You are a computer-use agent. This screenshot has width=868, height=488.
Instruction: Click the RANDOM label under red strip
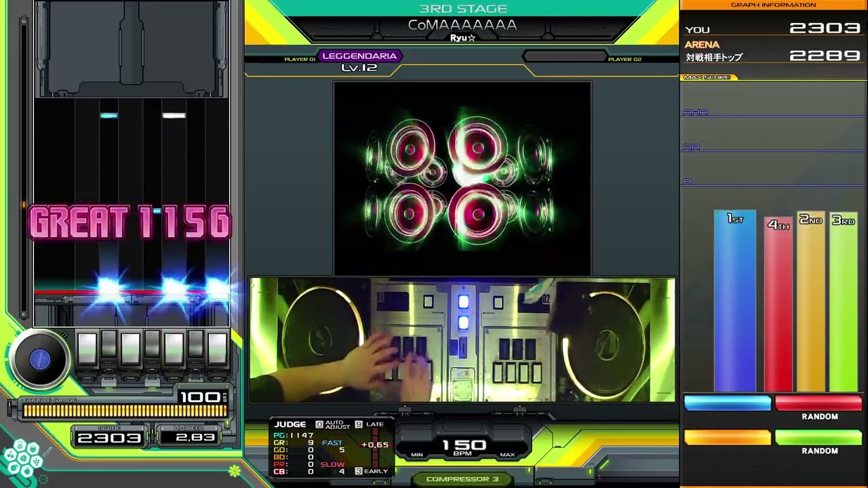[820, 417]
